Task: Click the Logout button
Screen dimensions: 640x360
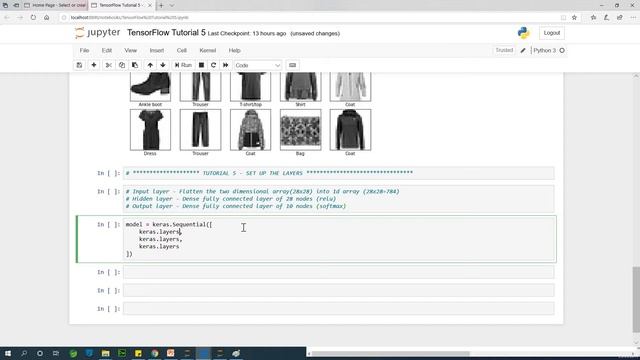Action: point(552,33)
